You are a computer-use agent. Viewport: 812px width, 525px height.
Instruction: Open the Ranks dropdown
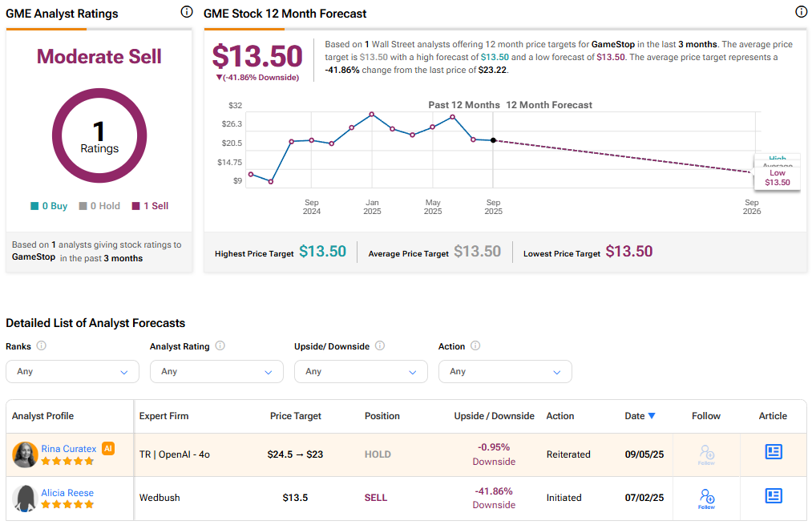coord(72,372)
